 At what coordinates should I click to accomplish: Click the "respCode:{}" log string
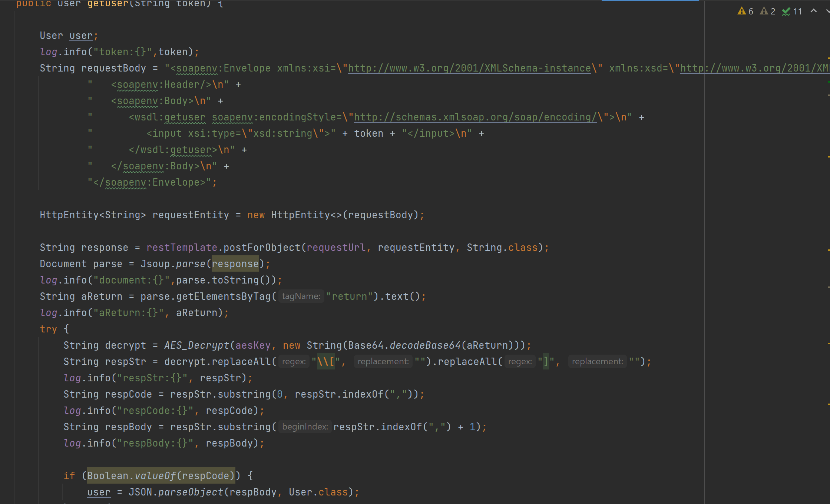pyautogui.click(x=155, y=411)
